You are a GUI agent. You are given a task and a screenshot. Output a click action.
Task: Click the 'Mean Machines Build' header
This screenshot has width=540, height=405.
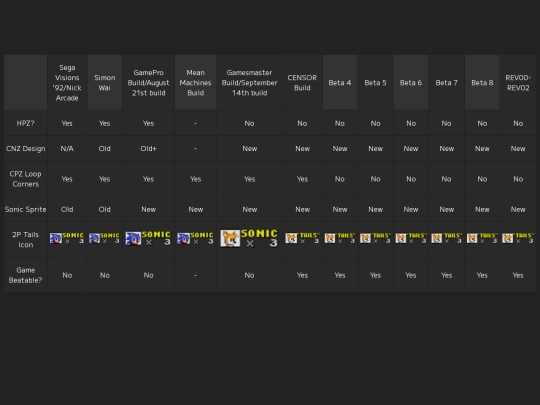[195, 83]
